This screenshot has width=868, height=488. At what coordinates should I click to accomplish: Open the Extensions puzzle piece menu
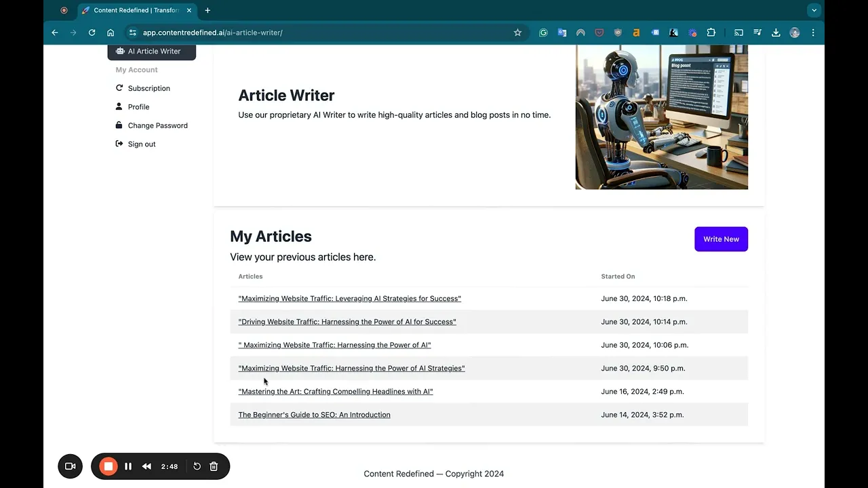point(711,33)
